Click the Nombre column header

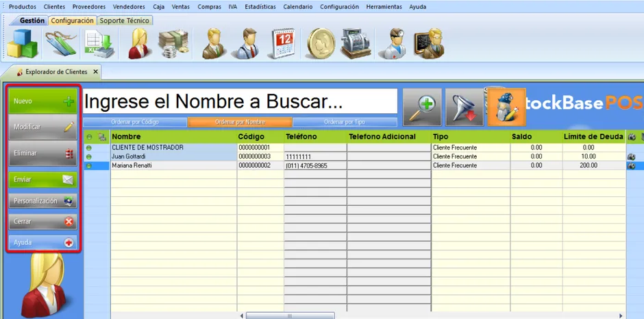pos(173,137)
